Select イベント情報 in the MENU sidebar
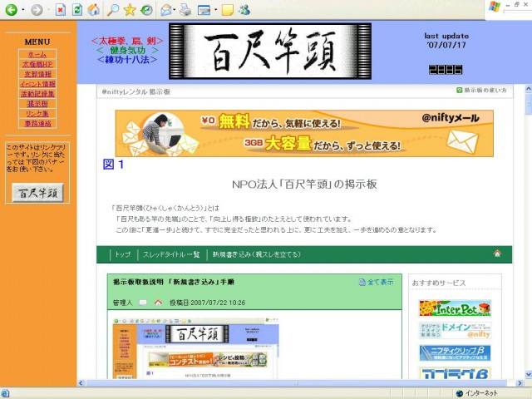This screenshot has height=399, width=532. point(37,84)
